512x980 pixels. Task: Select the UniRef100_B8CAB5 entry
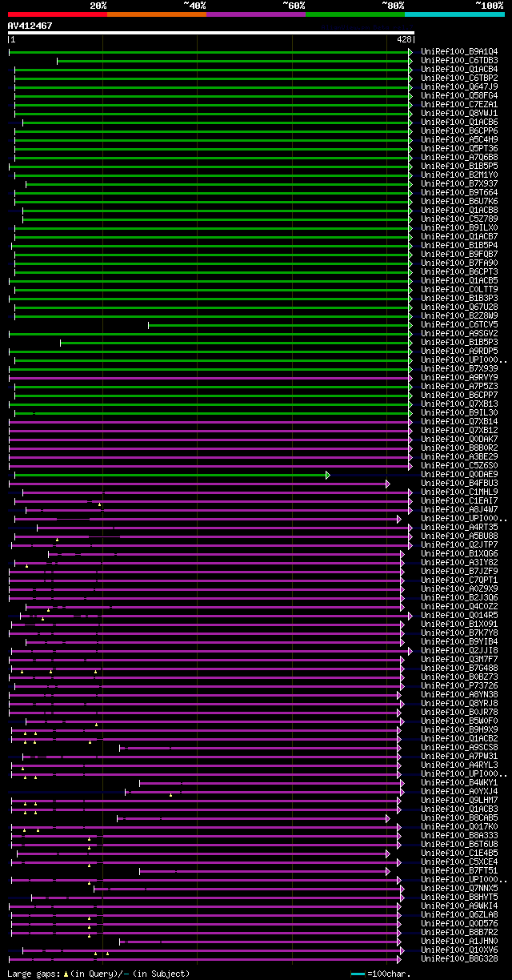point(459,817)
